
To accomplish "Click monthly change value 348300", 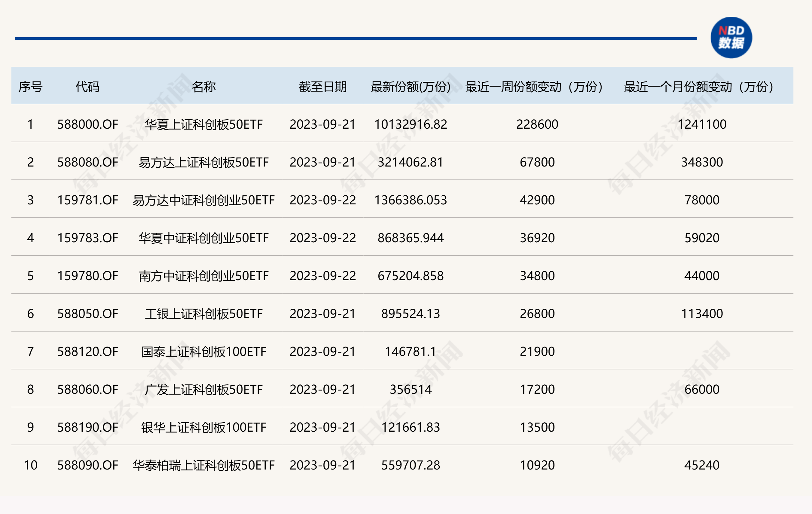I will 702,162.
